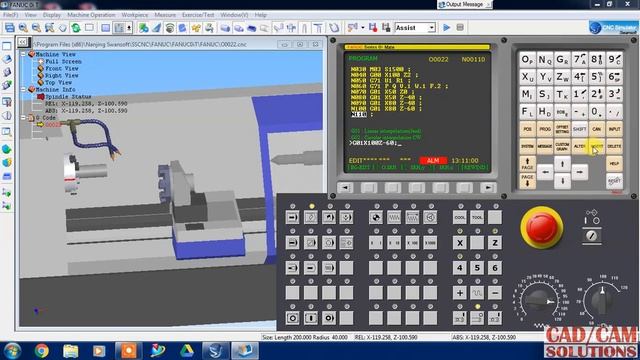640x360 pixels.
Task: Open the View menu
Action: coord(30,15)
